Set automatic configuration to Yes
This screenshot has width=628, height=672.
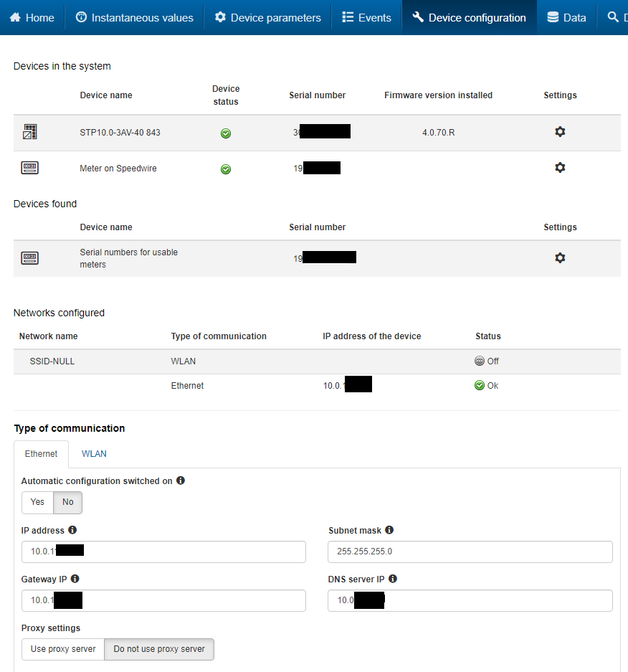click(37, 502)
